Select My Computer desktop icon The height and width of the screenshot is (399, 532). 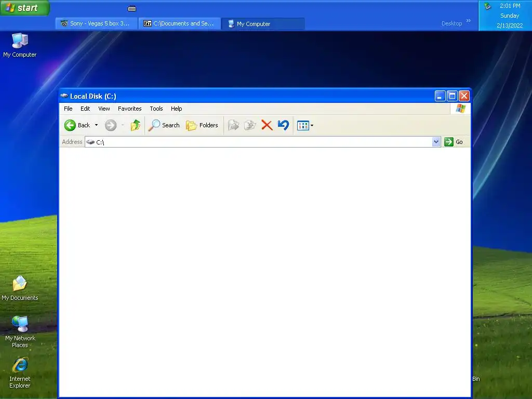(20, 45)
